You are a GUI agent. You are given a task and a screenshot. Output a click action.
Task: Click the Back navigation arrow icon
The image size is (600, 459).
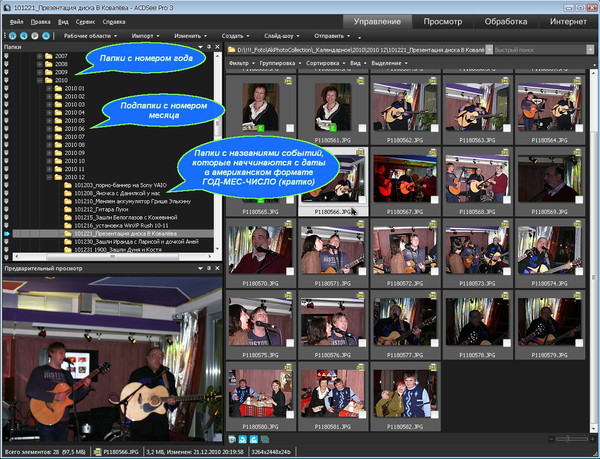24,36
